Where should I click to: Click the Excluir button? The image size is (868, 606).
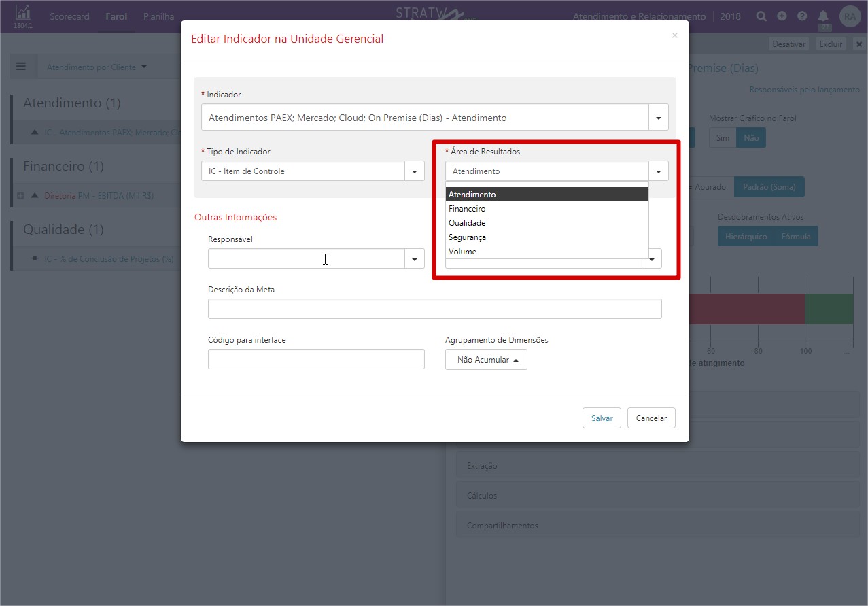(x=831, y=44)
